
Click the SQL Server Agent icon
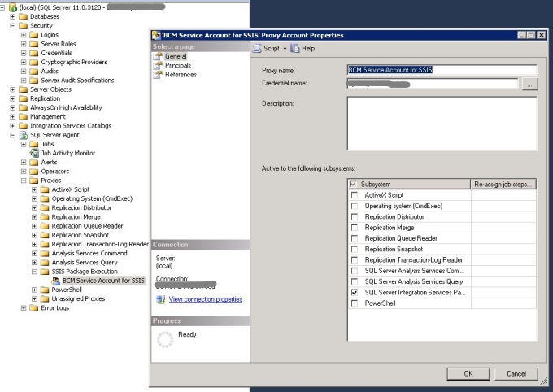tap(24, 135)
